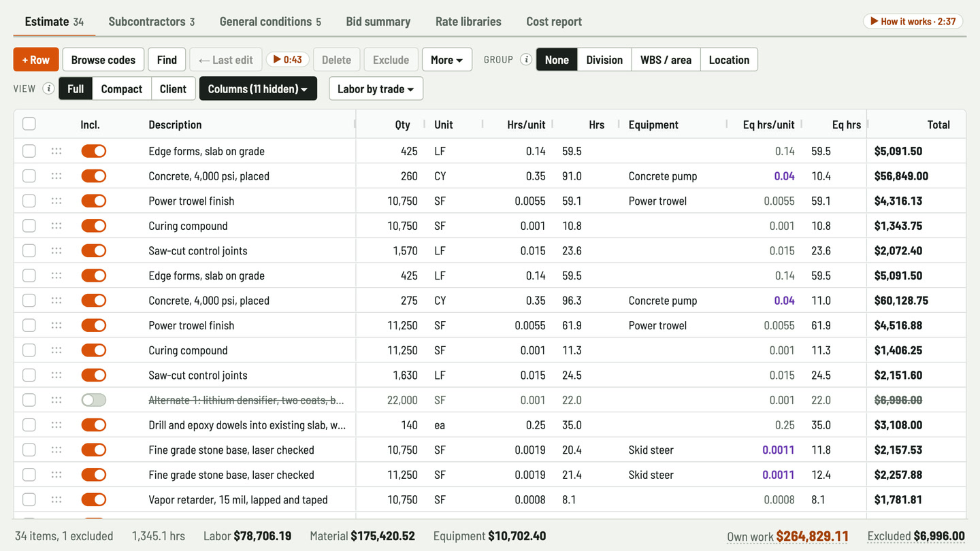Click the $60,128.75 total cell
Screen dimensions: 980x551
click(x=901, y=300)
